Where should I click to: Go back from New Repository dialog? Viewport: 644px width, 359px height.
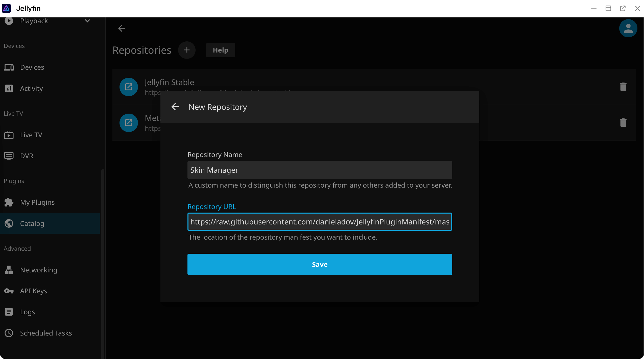point(175,107)
